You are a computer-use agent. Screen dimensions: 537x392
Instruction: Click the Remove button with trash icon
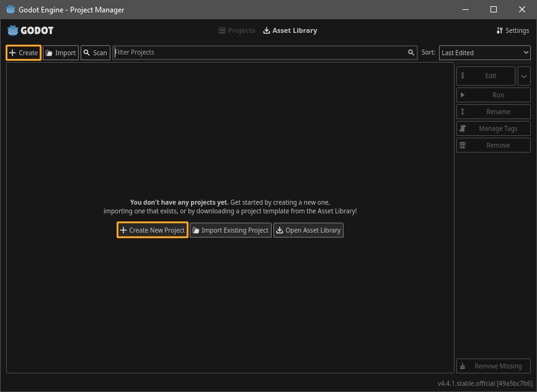pyautogui.click(x=493, y=145)
